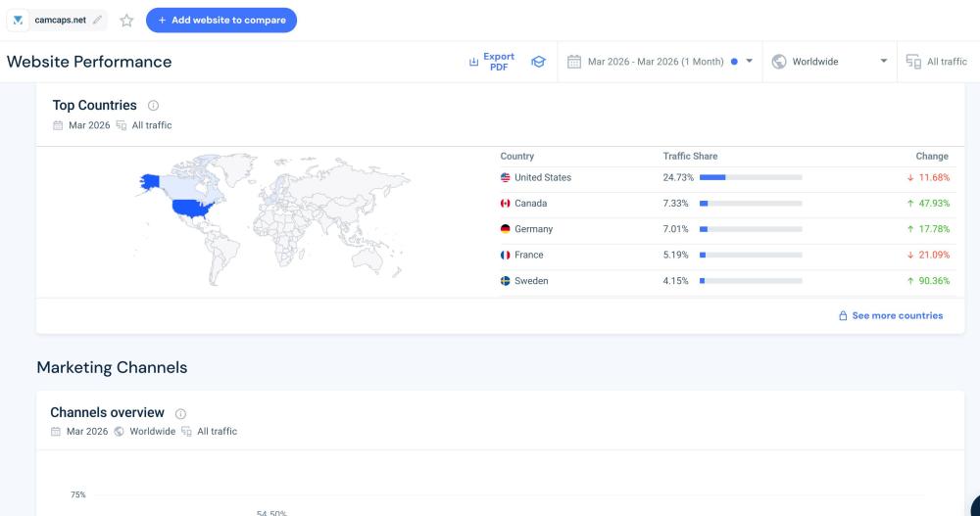The height and width of the screenshot is (516, 980).
Task: Open See more countries link
Action: point(890,316)
